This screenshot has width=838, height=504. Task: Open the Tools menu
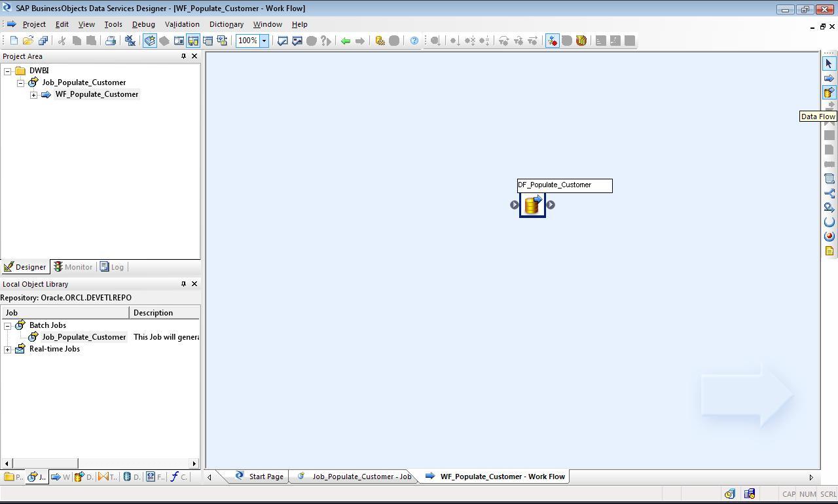click(113, 24)
